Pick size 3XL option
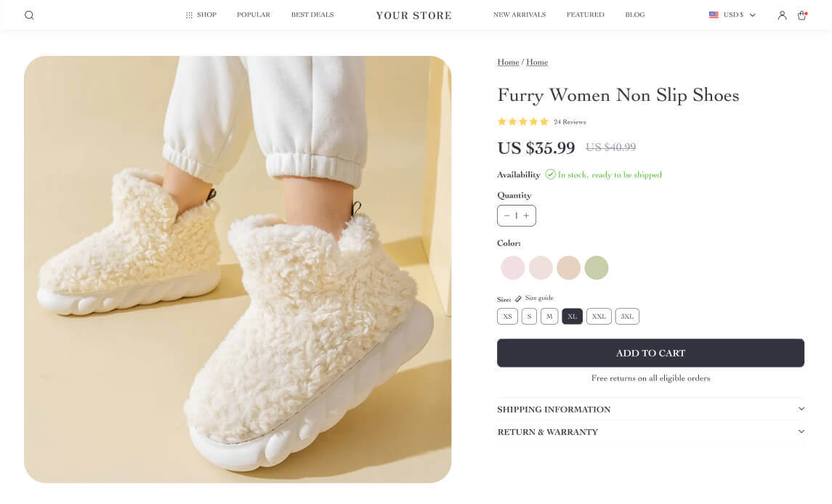This screenshot has width=832, height=504. click(x=627, y=317)
